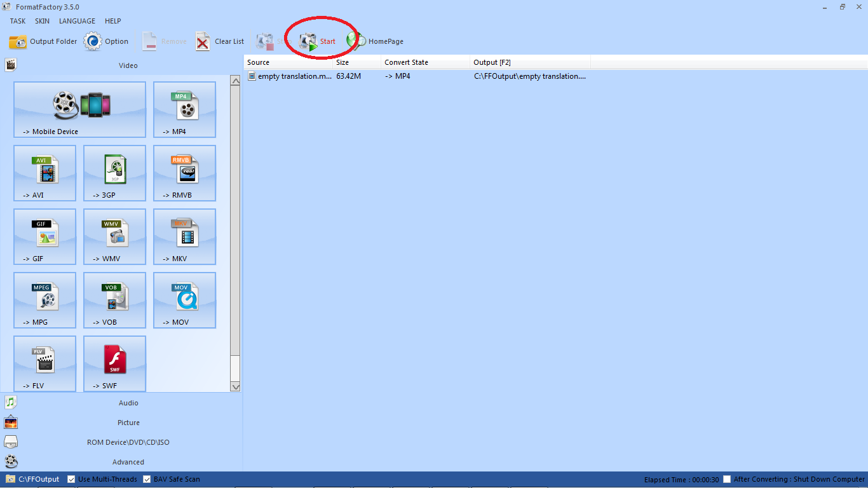This screenshot has width=868, height=488.
Task: Choose the FLV conversion tile
Action: tap(44, 363)
